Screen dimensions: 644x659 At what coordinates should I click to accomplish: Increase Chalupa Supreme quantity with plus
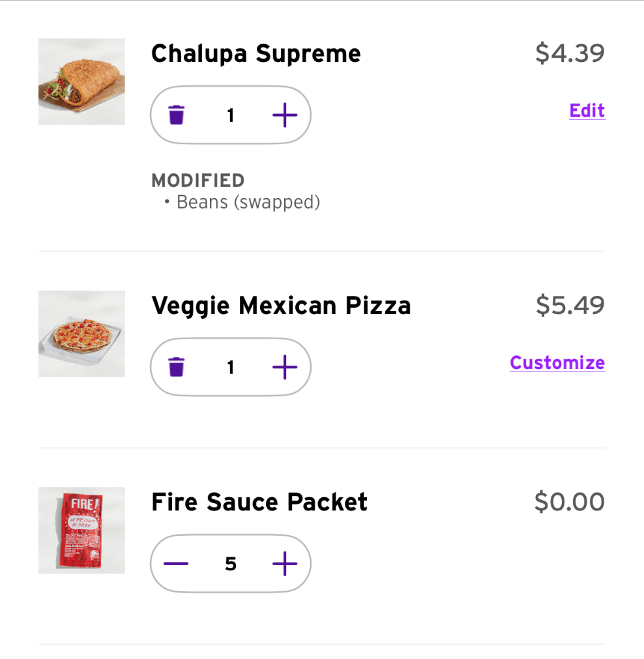point(284,116)
